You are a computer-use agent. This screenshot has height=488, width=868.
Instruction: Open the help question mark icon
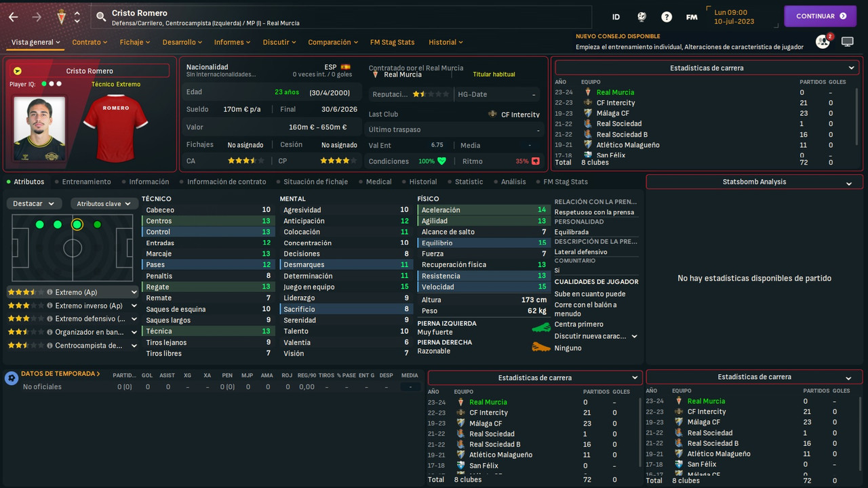pyautogui.click(x=667, y=17)
